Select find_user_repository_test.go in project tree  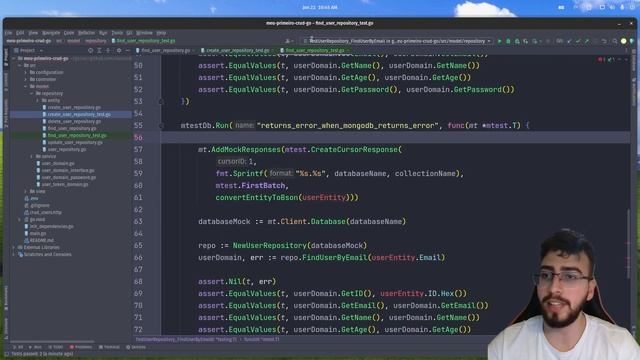77,135
